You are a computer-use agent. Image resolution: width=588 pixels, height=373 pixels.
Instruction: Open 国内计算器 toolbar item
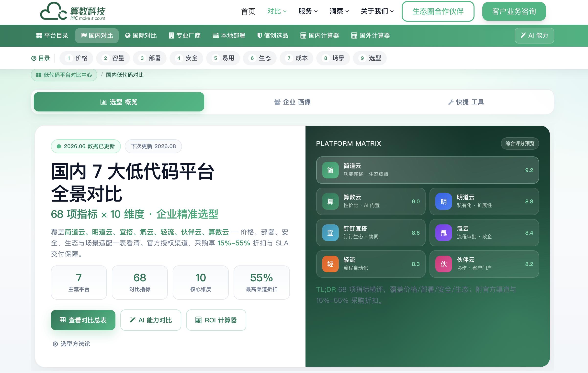(320, 36)
